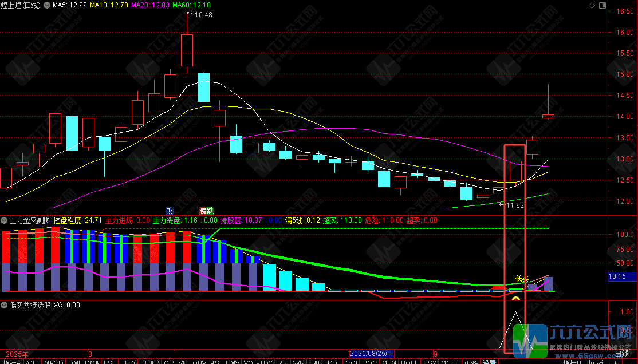This screenshot has width=638, height=364.
Task: Click the MA5: 12.99 legend label
Action: [69, 5]
